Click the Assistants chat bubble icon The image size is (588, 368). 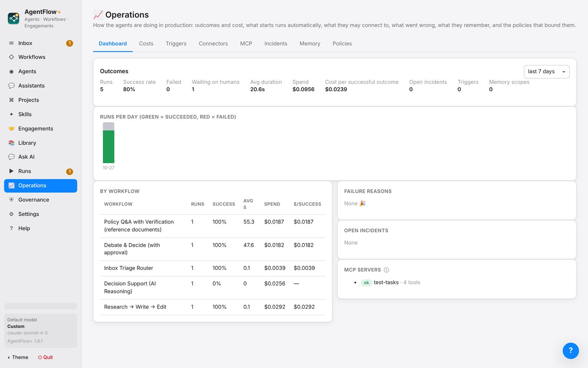[11, 86]
